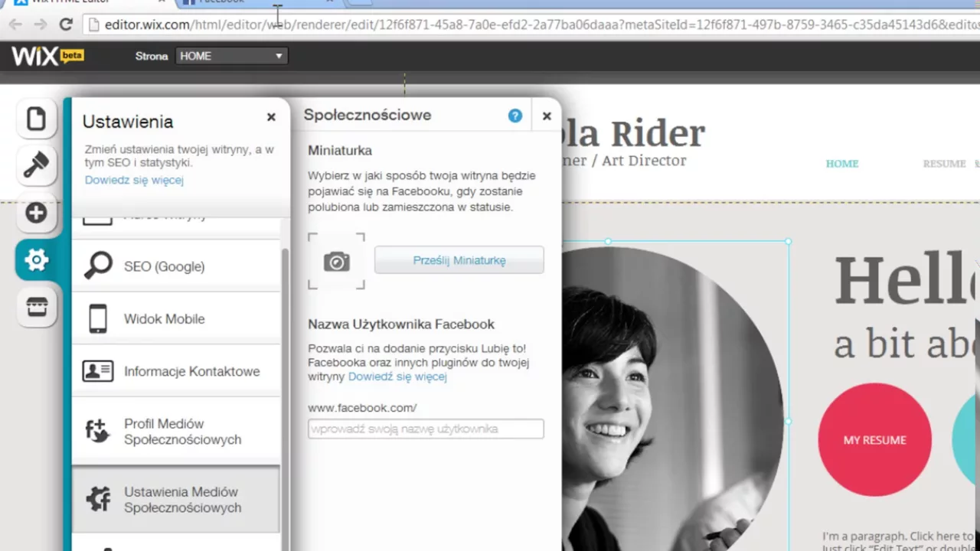Click the contact card icon beside Informacje Kontaktowe

[98, 371]
